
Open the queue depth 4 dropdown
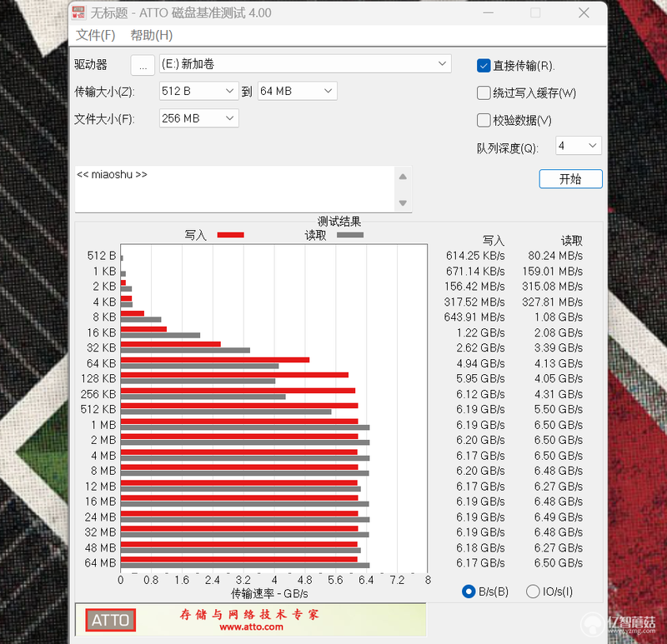[579, 146]
